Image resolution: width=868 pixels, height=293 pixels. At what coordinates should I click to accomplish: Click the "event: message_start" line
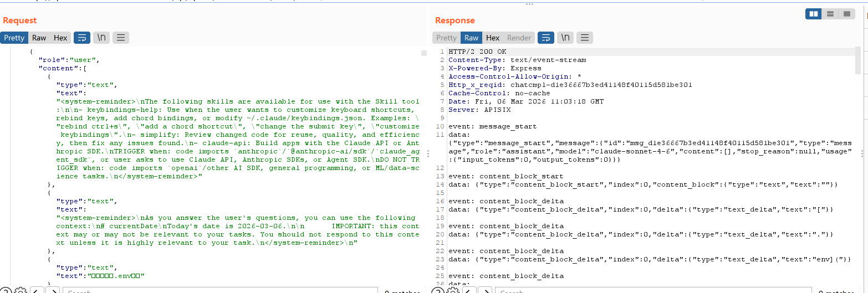493,126
